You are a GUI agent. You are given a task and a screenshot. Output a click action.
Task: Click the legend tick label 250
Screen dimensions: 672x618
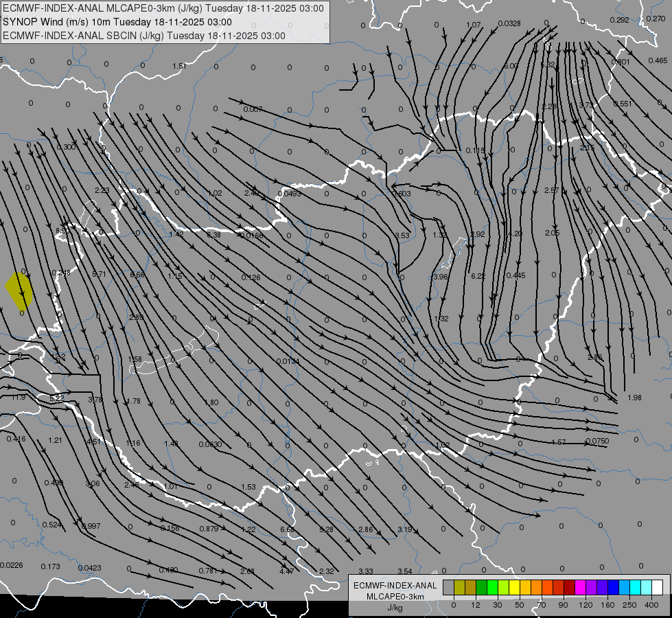pos(629,605)
